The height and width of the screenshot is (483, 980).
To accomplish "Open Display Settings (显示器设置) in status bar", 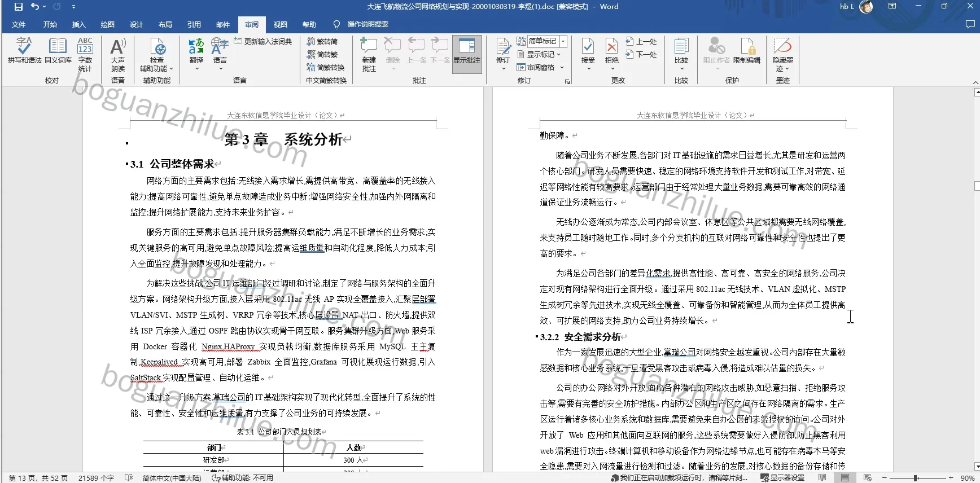I will (782, 478).
